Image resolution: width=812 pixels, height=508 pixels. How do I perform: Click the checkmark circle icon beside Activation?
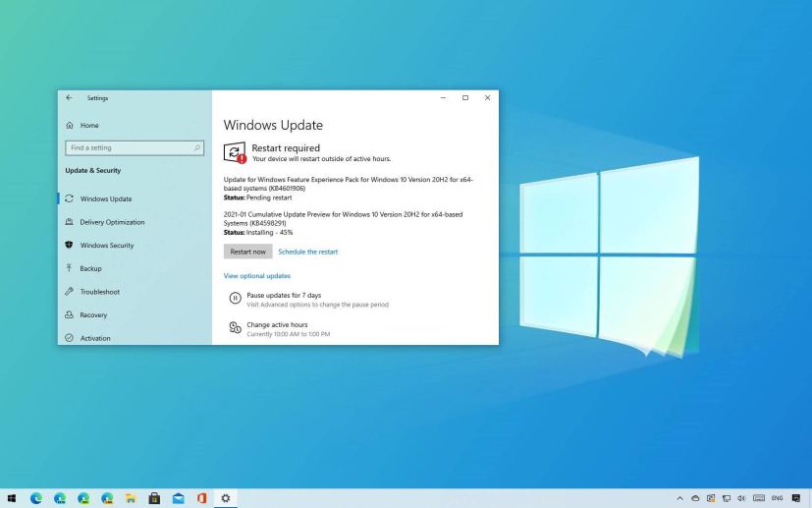(69, 338)
